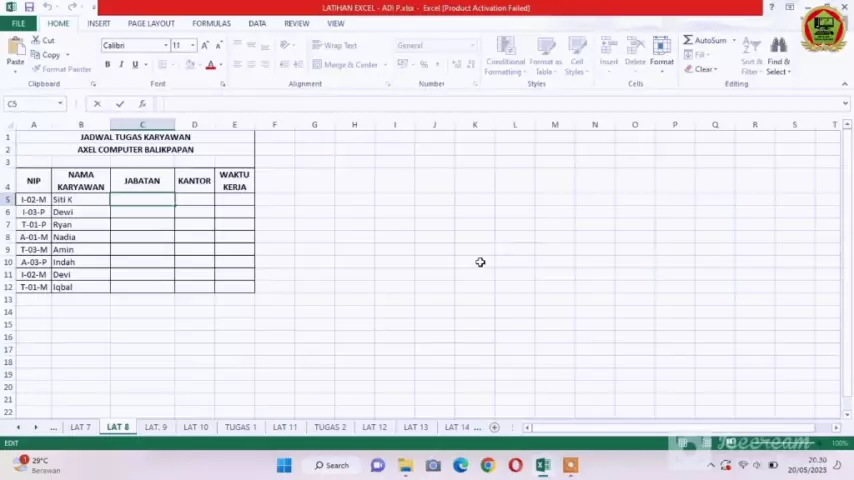Add a new sheet with plus icon
Image resolution: width=854 pixels, height=480 pixels.
click(x=494, y=427)
